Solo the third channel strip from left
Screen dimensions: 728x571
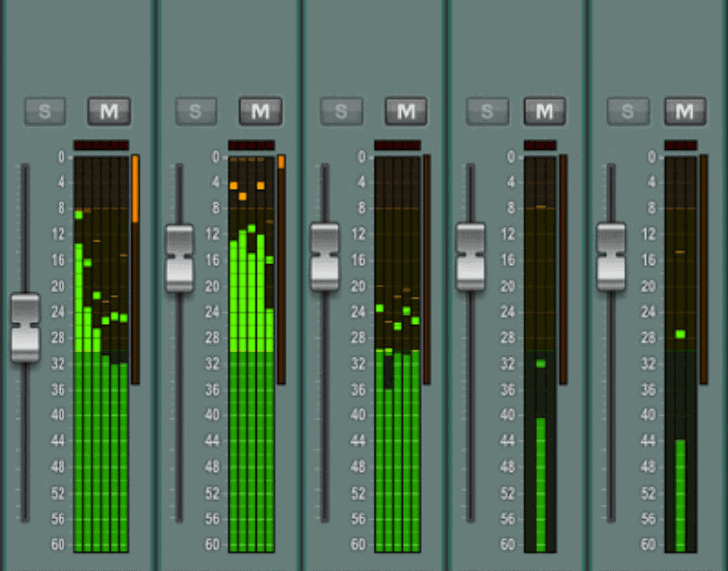(x=342, y=111)
